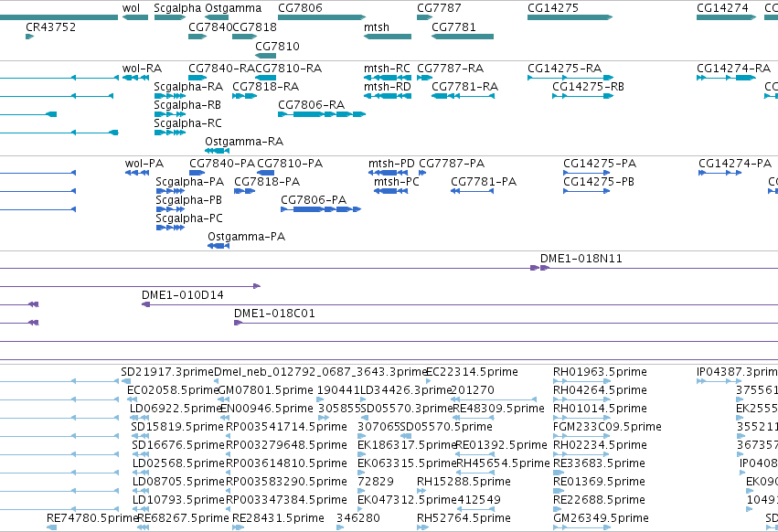778x532 pixels.
Task: Click protein Ostgamma-PA
Action: [218, 246]
